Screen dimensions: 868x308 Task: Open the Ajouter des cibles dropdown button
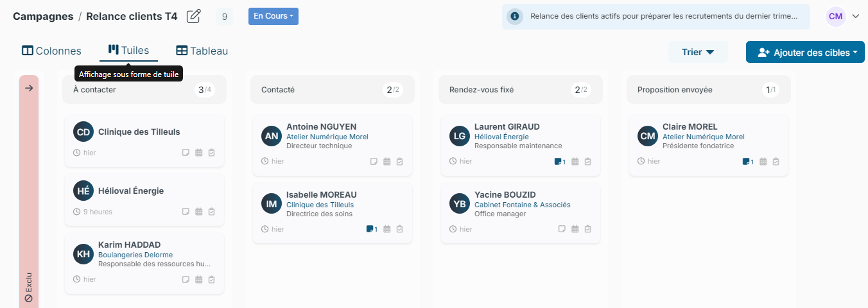pos(805,53)
